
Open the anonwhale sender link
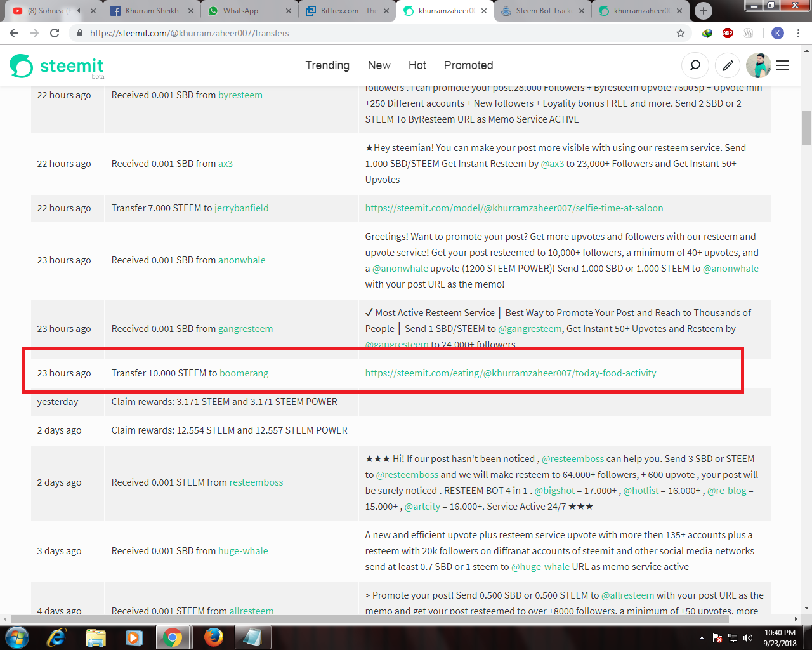[242, 260]
